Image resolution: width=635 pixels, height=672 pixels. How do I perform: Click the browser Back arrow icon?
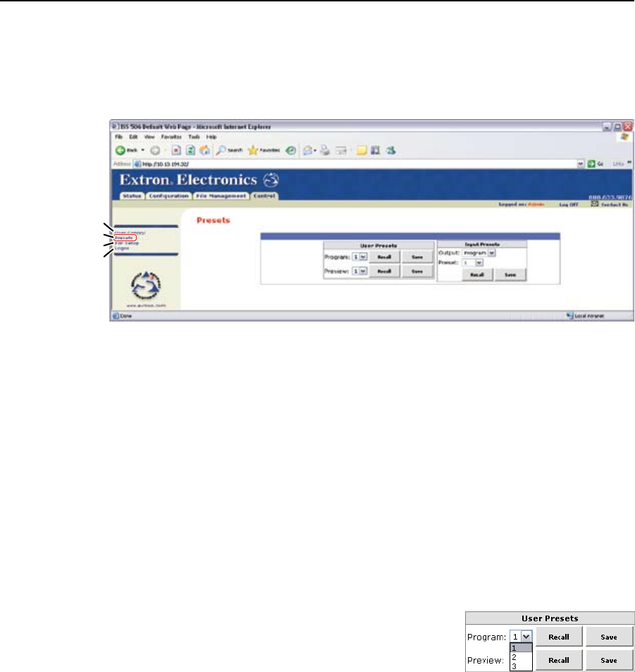[x=120, y=151]
